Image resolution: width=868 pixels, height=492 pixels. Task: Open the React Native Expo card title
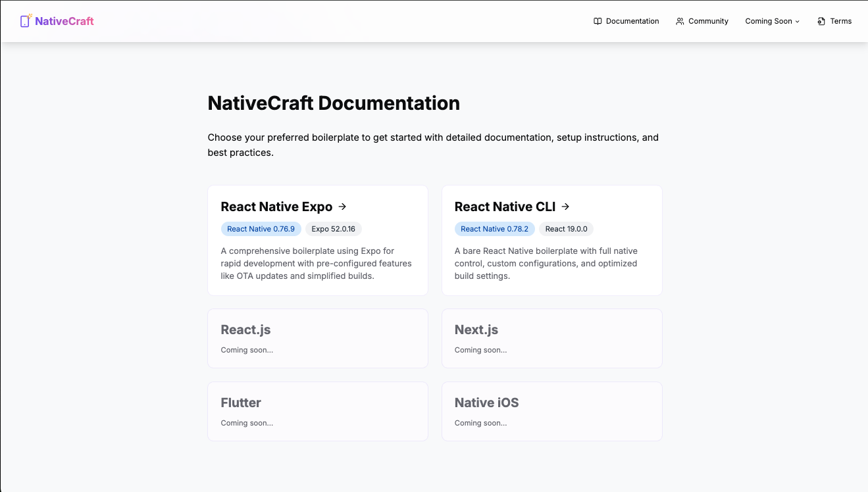pyautogui.click(x=277, y=207)
